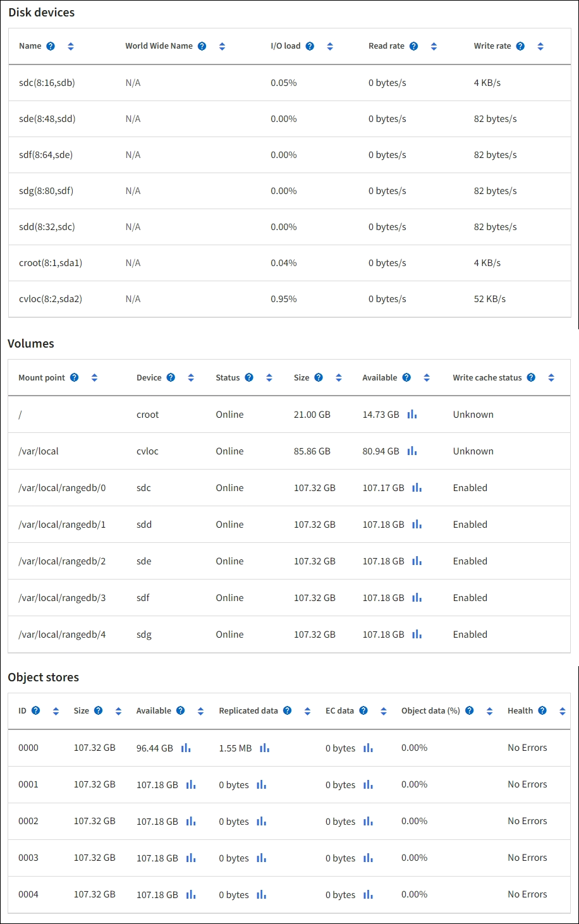This screenshot has height=924, width=579.
Task: Sort disk devices by Write rate arrows
Action: (540, 46)
